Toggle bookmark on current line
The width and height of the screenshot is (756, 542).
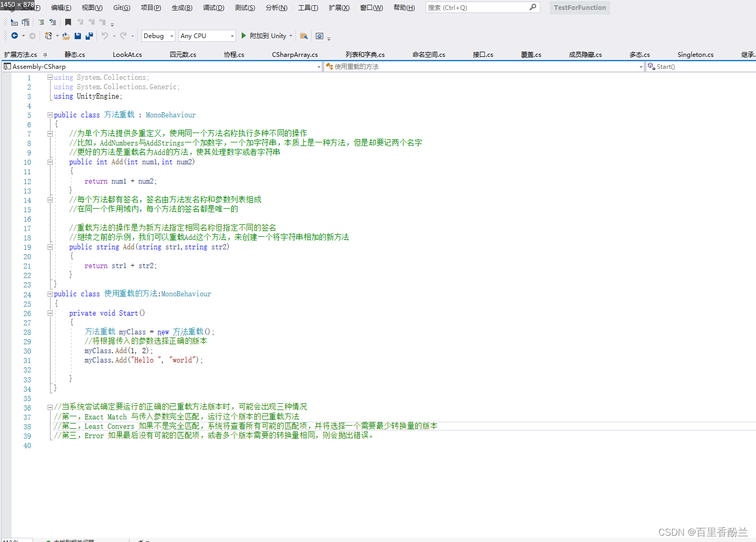pyautogui.click(x=68, y=22)
